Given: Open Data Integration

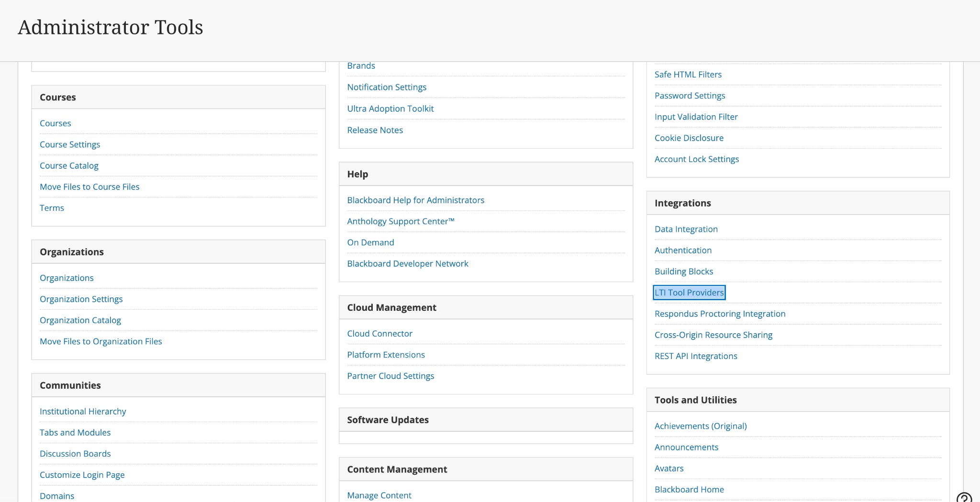Looking at the screenshot, I should point(686,229).
